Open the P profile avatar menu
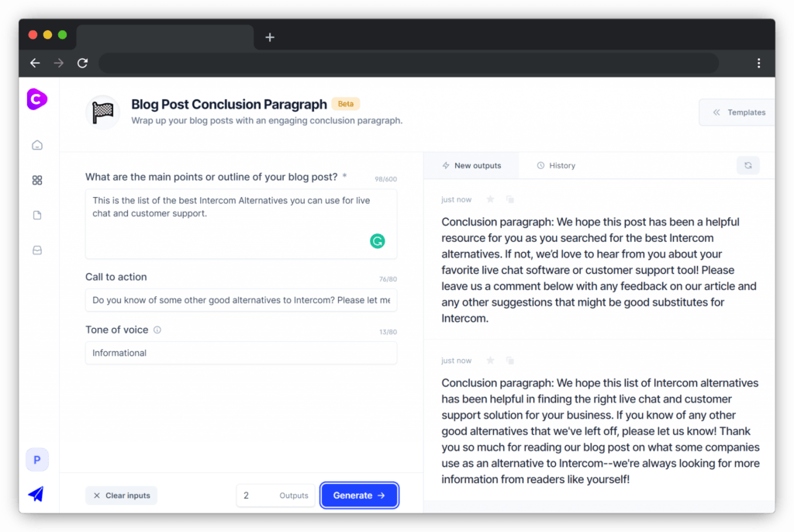The width and height of the screenshot is (794, 532). coord(37,460)
